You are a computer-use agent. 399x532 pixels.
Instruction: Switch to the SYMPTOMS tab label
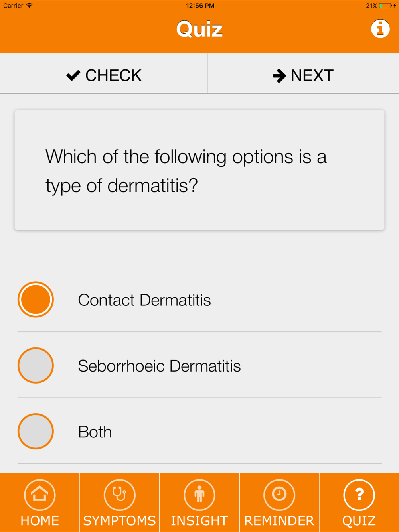coord(120,520)
